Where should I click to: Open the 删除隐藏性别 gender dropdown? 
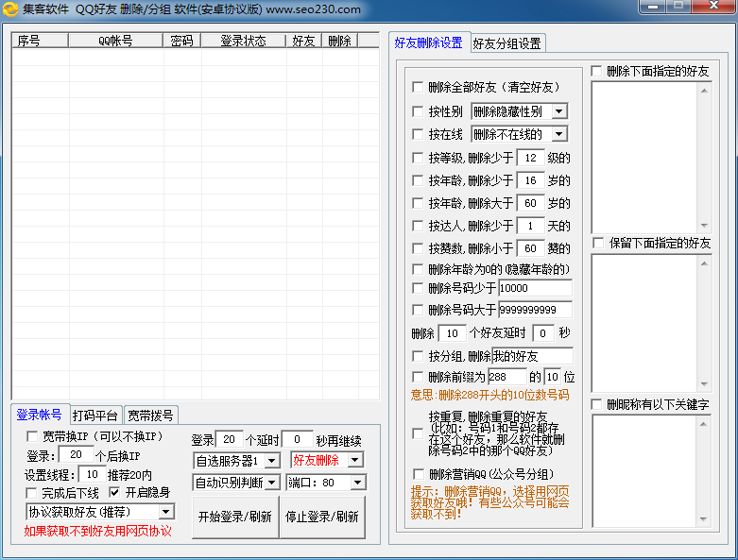coord(558,111)
